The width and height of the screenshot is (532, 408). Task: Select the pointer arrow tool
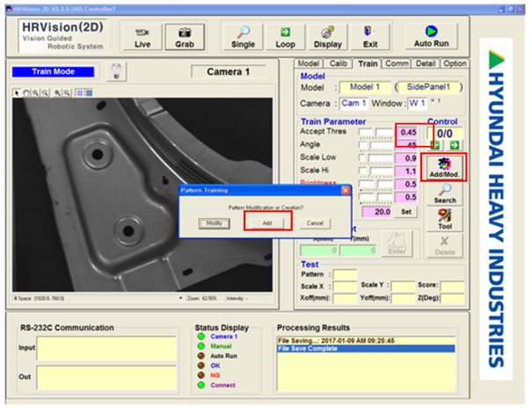click(17, 92)
